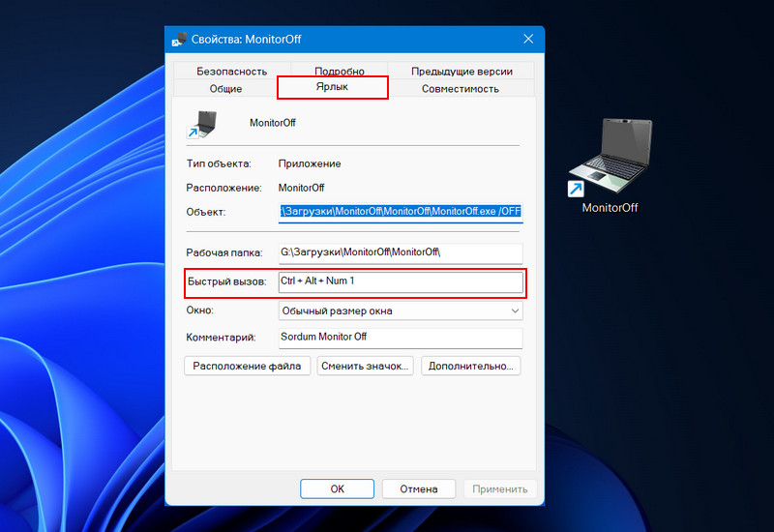Open the Предыдущие версии tab

point(461,71)
